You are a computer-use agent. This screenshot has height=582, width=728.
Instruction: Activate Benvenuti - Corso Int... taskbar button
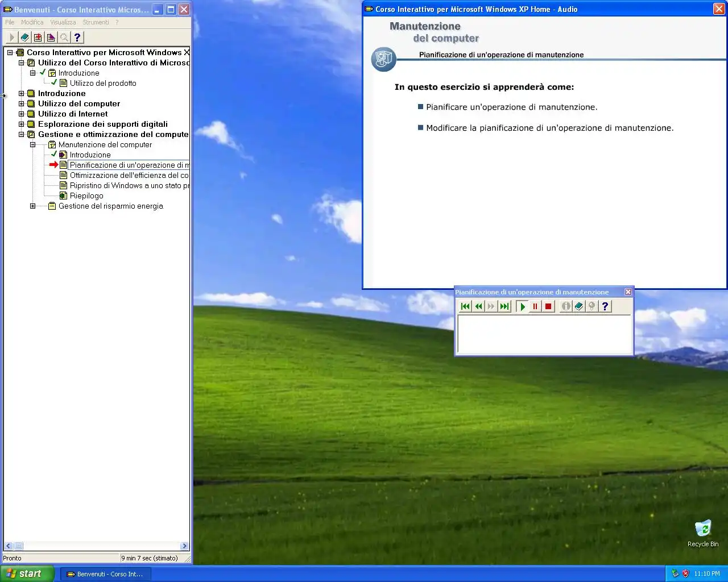105,574
